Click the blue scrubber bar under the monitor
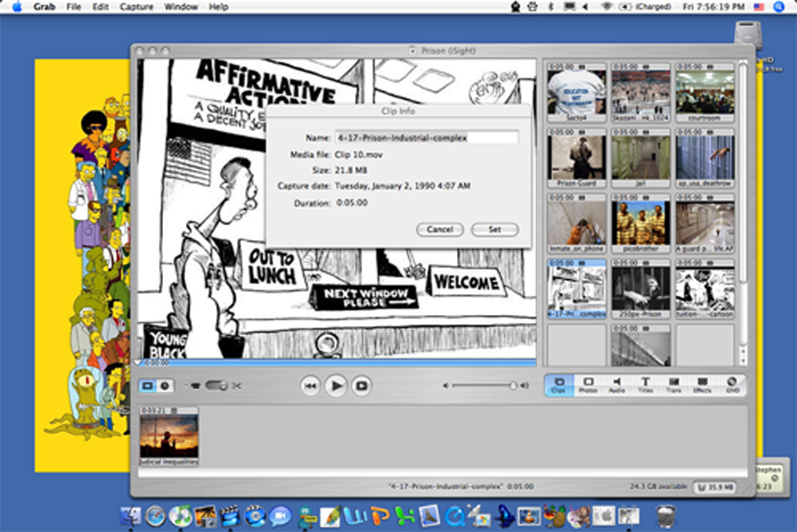 pyautogui.click(x=337, y=362)
